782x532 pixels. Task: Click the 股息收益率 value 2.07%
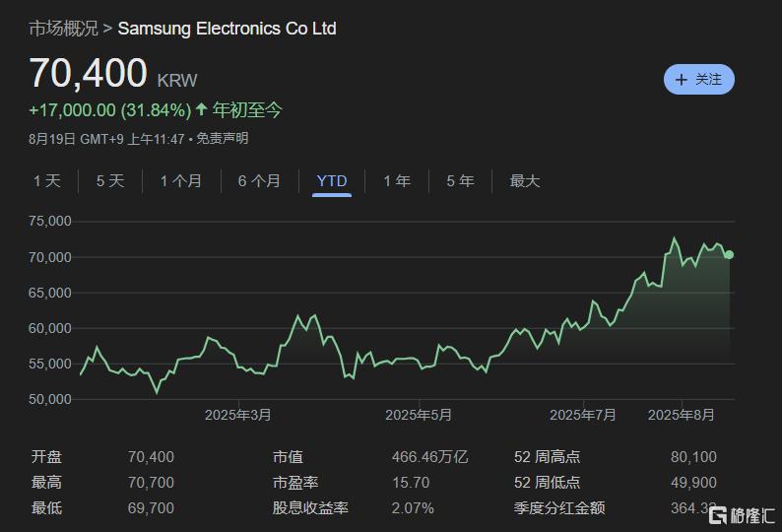click(413, 508)
